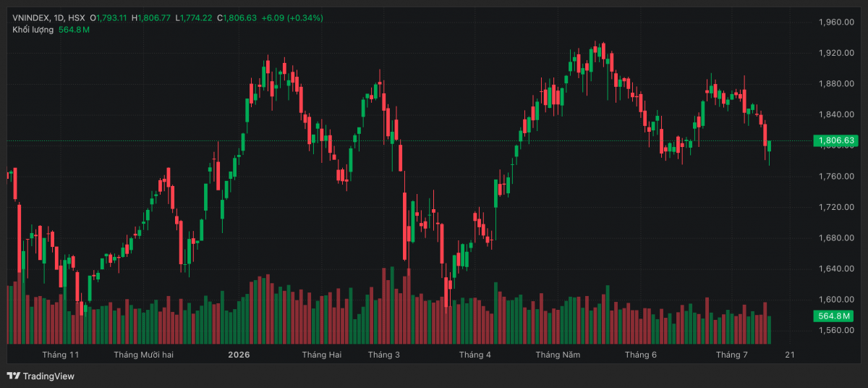This screenshot has height=388, width=868.
Task: Click the change value +6.09 (+0.34%)
Action: coord(292,17)
